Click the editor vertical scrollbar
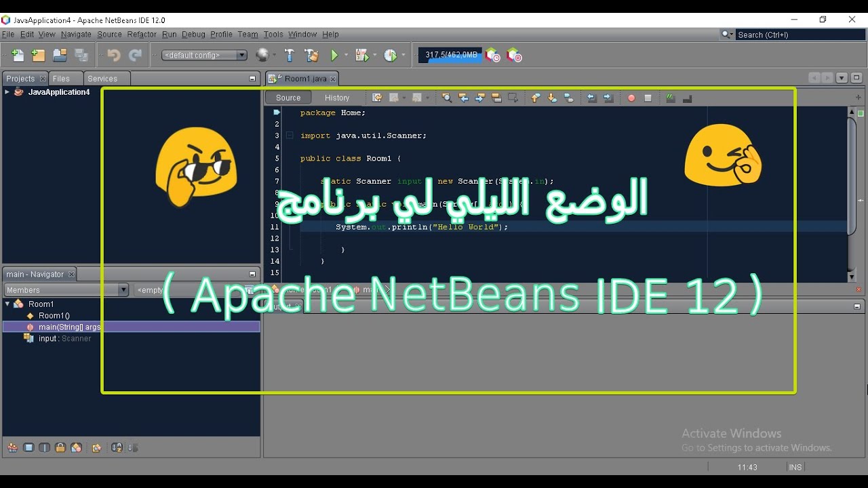Image resolution: width=868 pixels, height=488 pixels. [x=852, y=194]
